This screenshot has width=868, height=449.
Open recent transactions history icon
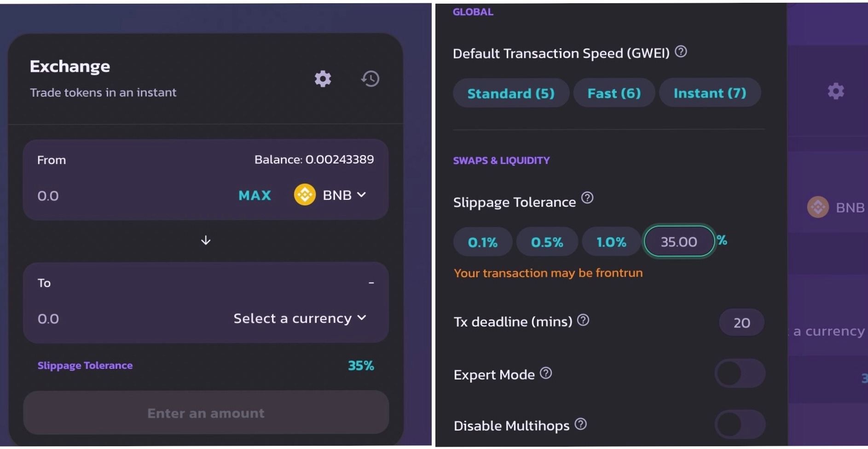(x=370, y=79)
